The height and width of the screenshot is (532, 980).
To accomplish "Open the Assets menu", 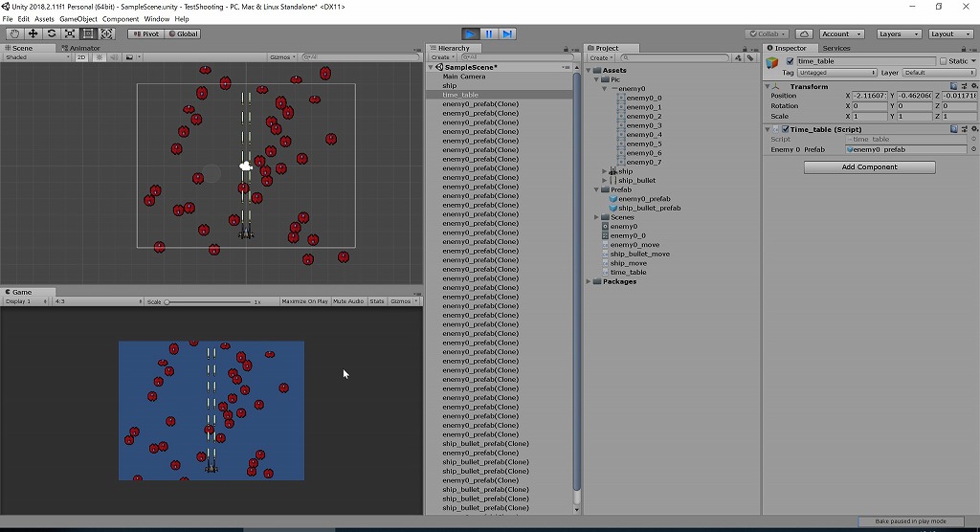I will coord(44,19).
